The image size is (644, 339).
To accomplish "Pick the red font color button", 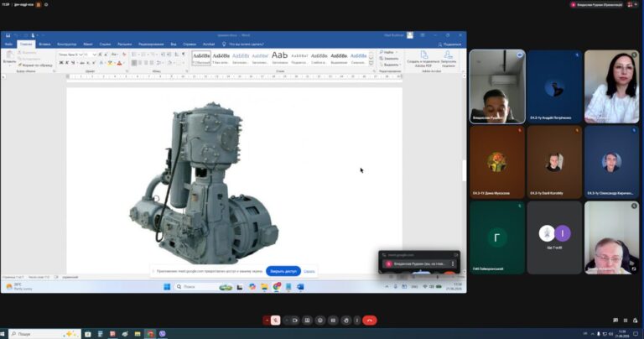I will tap(120, 62).
